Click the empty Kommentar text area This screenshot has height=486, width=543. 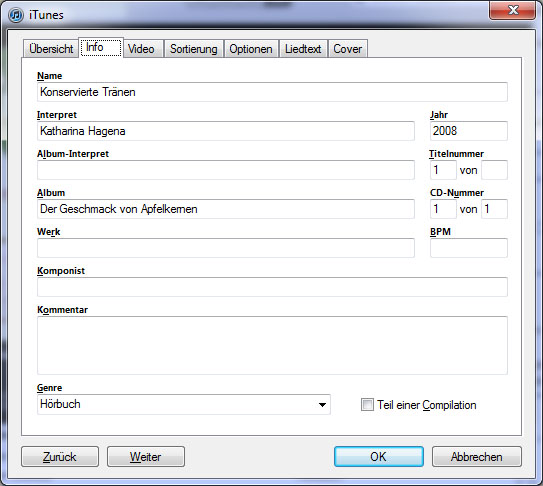272,345
